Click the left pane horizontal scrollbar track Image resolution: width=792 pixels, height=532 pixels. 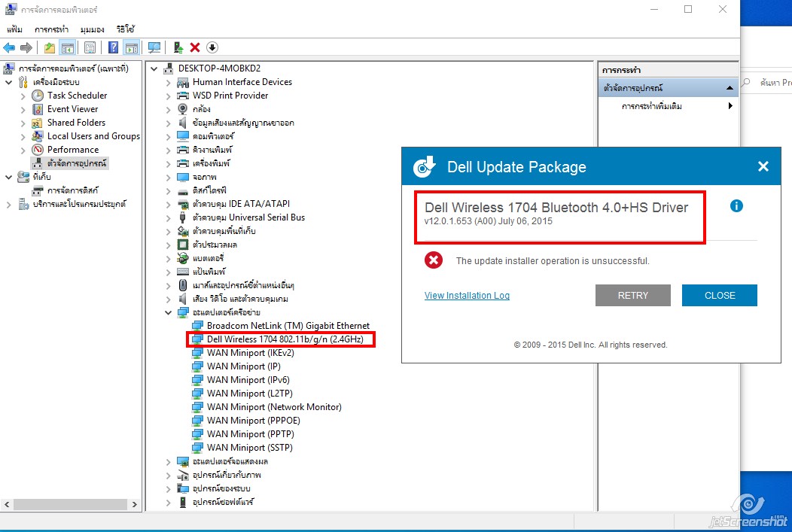(70, 504)
